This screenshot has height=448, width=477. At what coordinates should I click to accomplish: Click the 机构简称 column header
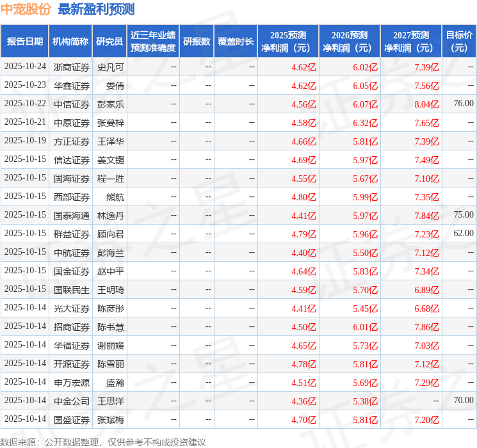pyautogui.click(x=70, y=42)
